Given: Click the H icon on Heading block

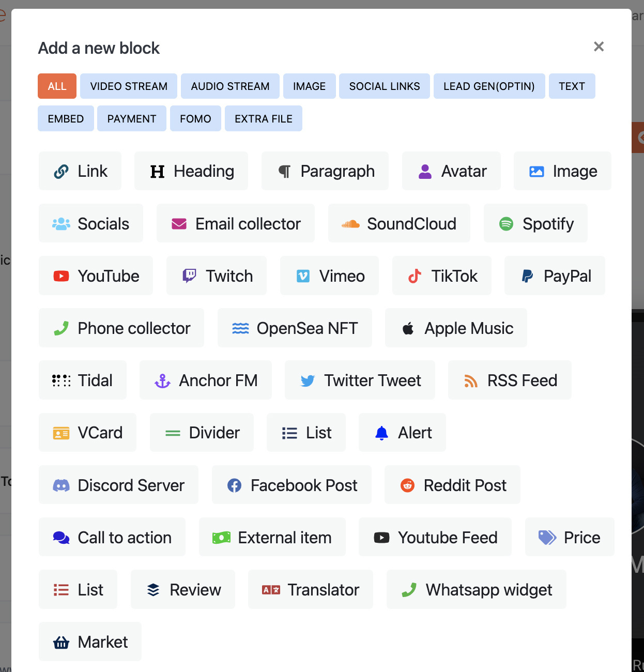Looking at the screenshot, I should [x=157, y=172].
